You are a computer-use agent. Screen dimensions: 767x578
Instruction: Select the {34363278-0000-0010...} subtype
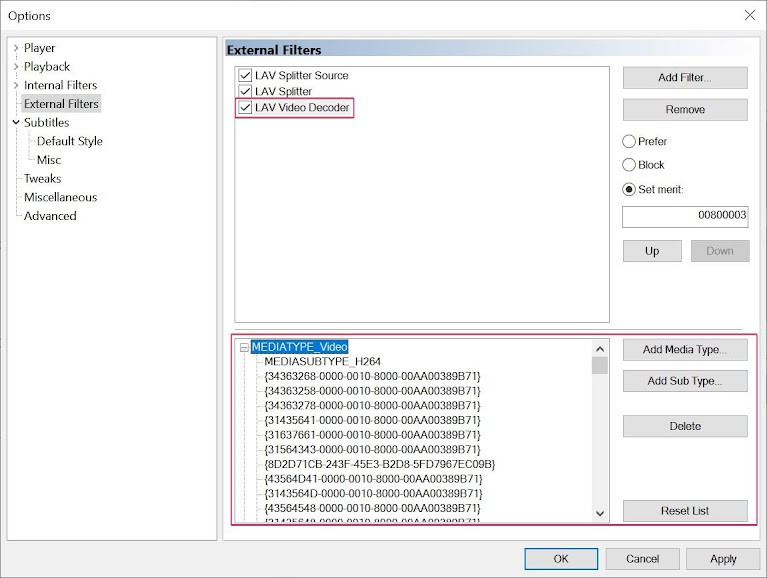(x=372, y=406)
